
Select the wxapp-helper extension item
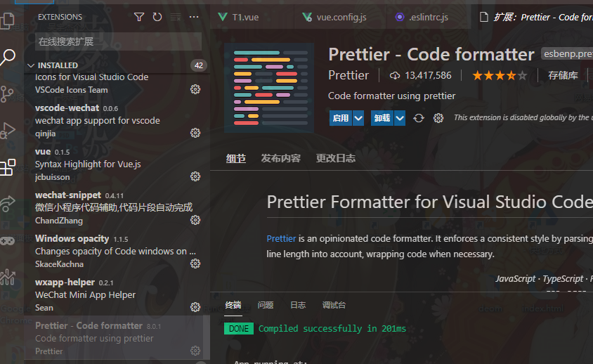tap(117, 294)
